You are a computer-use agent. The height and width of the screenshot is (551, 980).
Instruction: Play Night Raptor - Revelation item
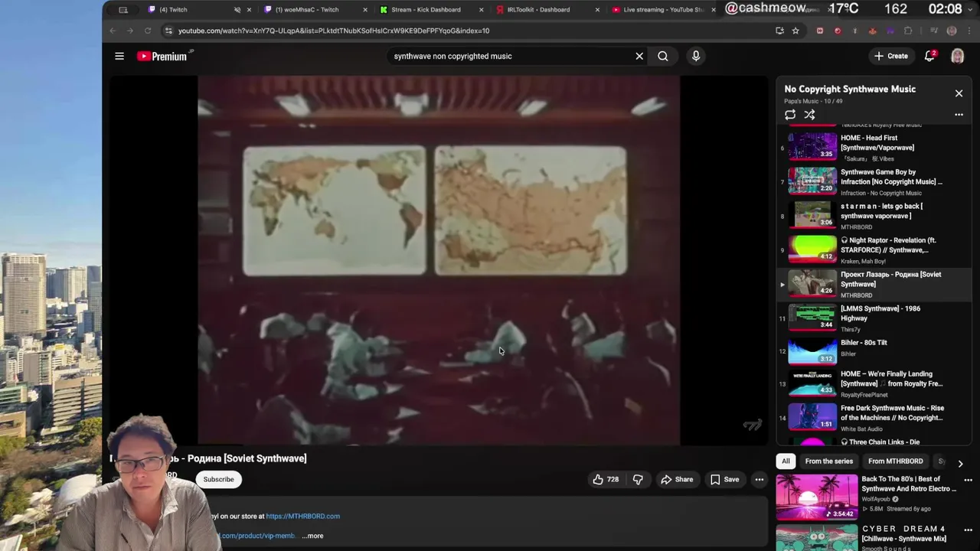coord(873,249)
